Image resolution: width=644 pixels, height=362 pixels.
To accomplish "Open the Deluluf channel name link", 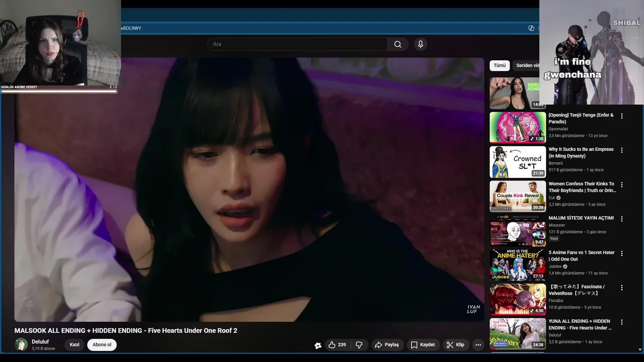I will coord(40,342).
